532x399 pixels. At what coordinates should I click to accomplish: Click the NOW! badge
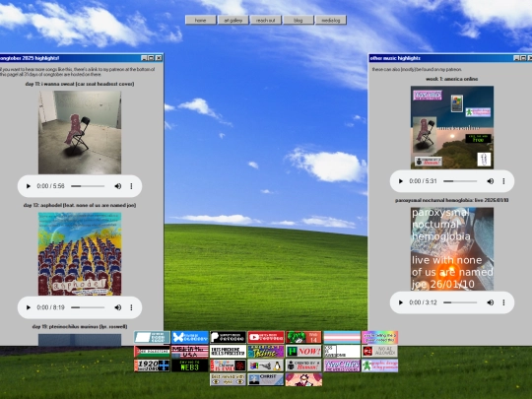click(303, 352)
